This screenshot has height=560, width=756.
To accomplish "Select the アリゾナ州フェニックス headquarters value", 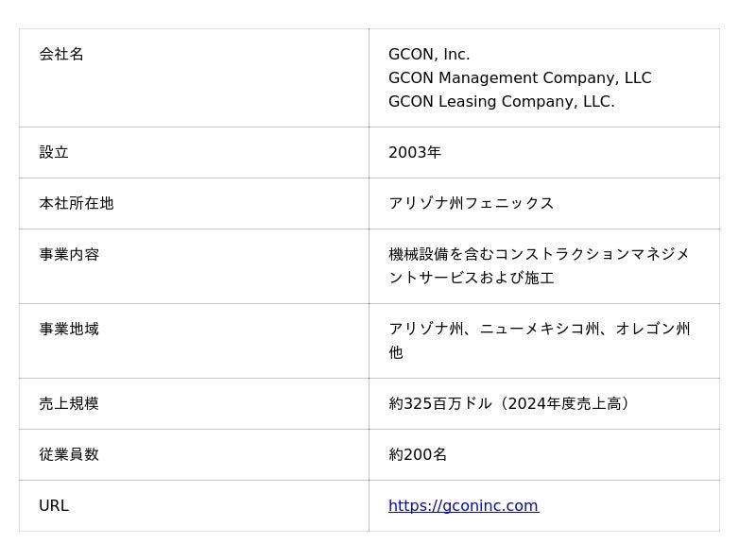I will [x=471, y=204].
